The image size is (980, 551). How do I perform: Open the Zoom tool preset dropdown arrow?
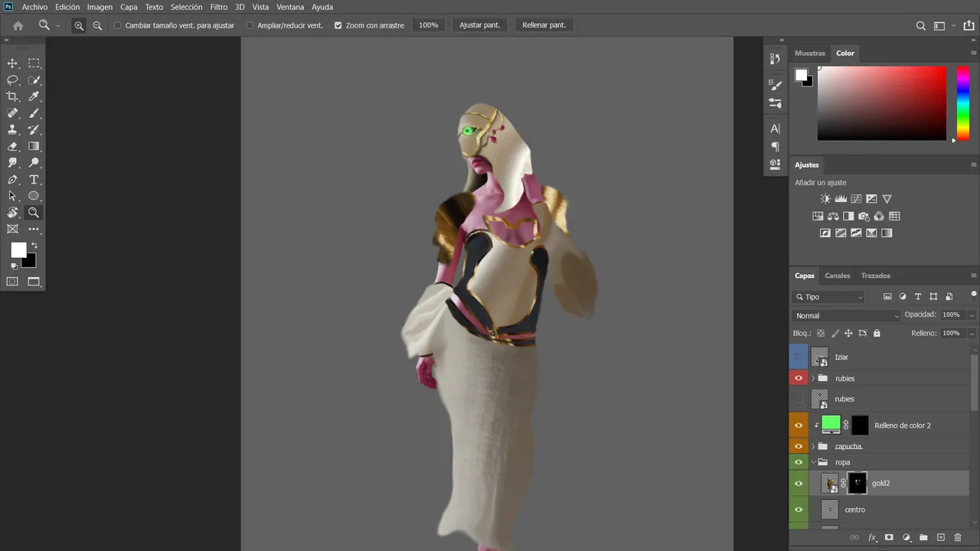pyautogui.click(x=57, y=25)
